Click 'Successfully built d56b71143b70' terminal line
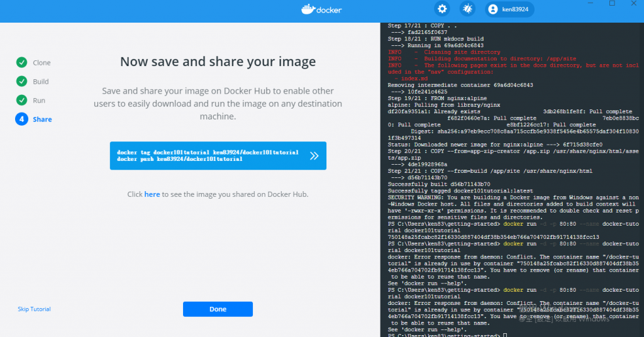Screen dimensions: 644x337 [438, 184]
